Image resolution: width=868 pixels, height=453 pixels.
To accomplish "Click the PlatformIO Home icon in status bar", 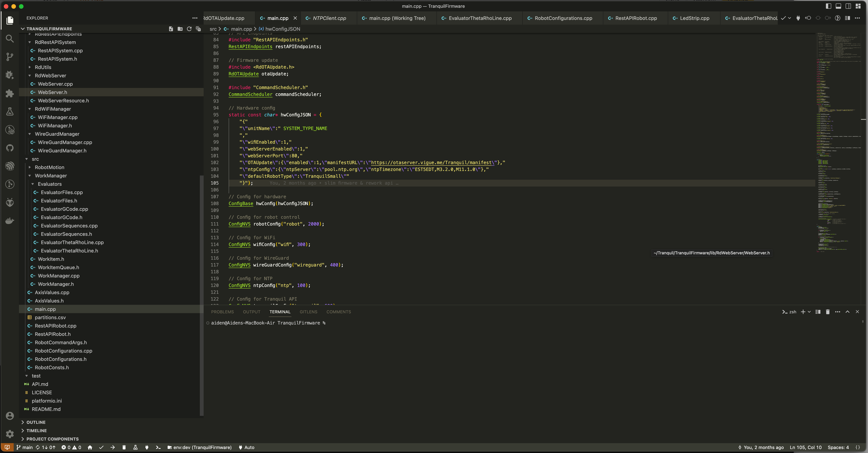I will (90, 447).
